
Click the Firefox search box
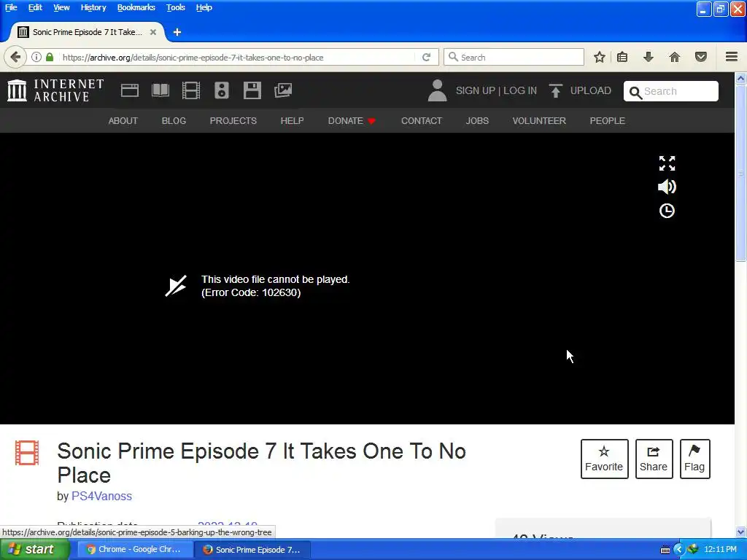[x=514, y=57]
